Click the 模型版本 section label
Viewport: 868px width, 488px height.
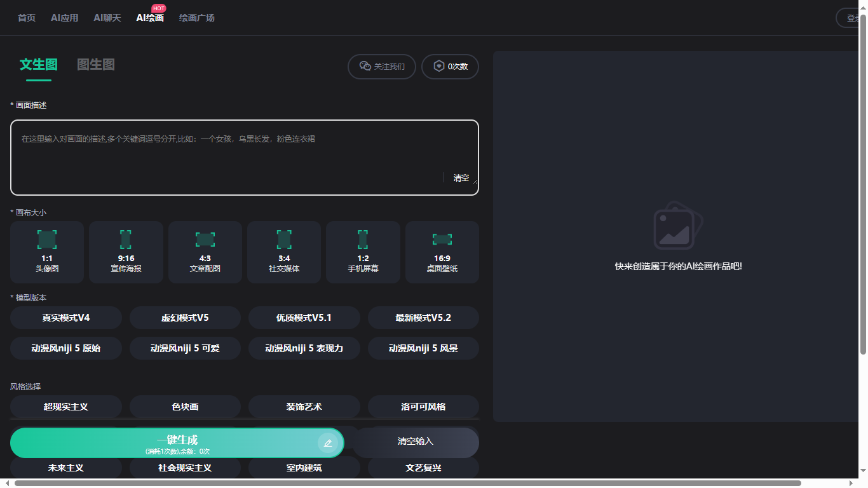[x=29, y=297]
